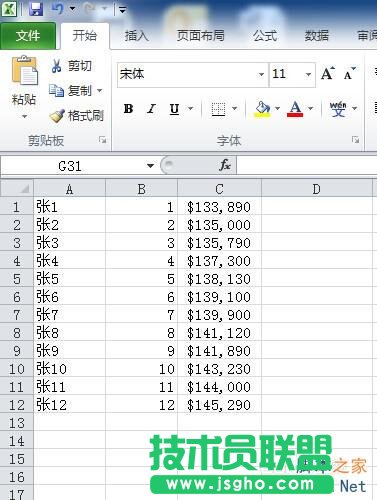Screen dimensions: 377x500
Task: Click cell containing 张1
Action: coord(69,207)
